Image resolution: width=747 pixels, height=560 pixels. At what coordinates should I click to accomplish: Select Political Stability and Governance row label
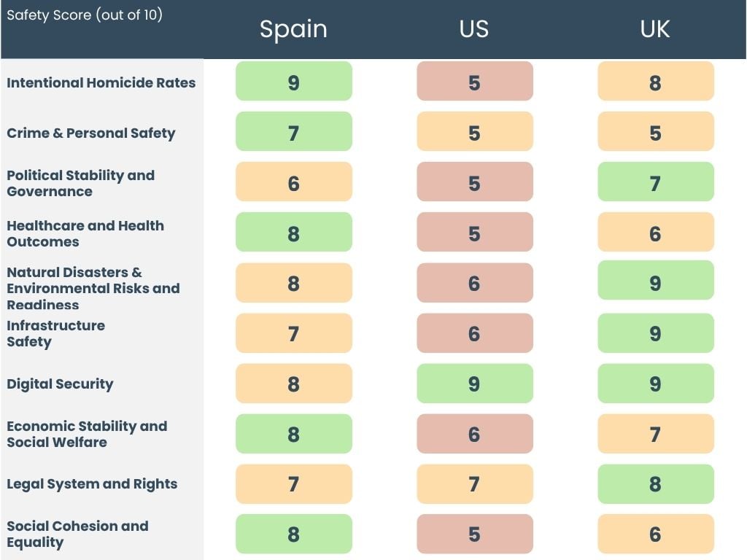[81, 183]
